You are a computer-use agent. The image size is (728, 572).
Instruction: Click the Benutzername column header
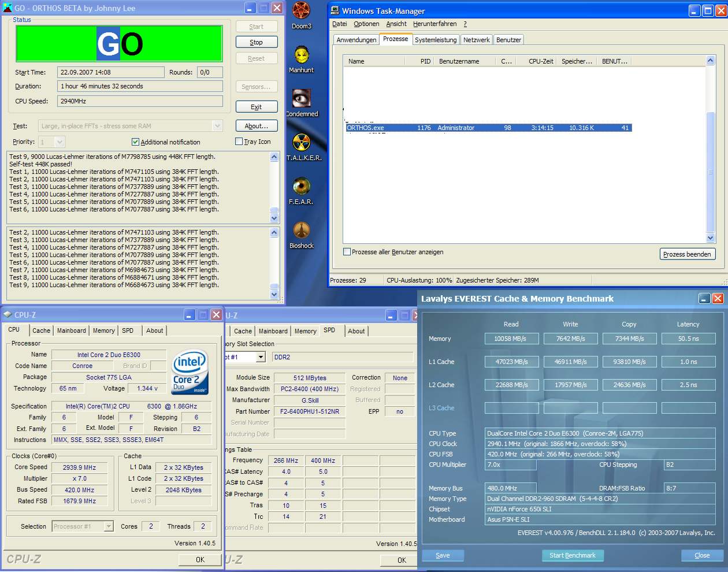click(x=464, y=61)
